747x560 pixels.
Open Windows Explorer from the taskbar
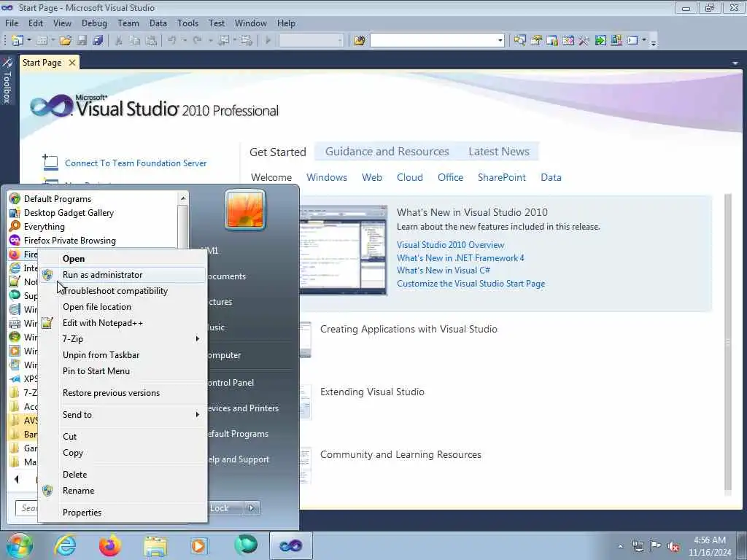point(155,545)
